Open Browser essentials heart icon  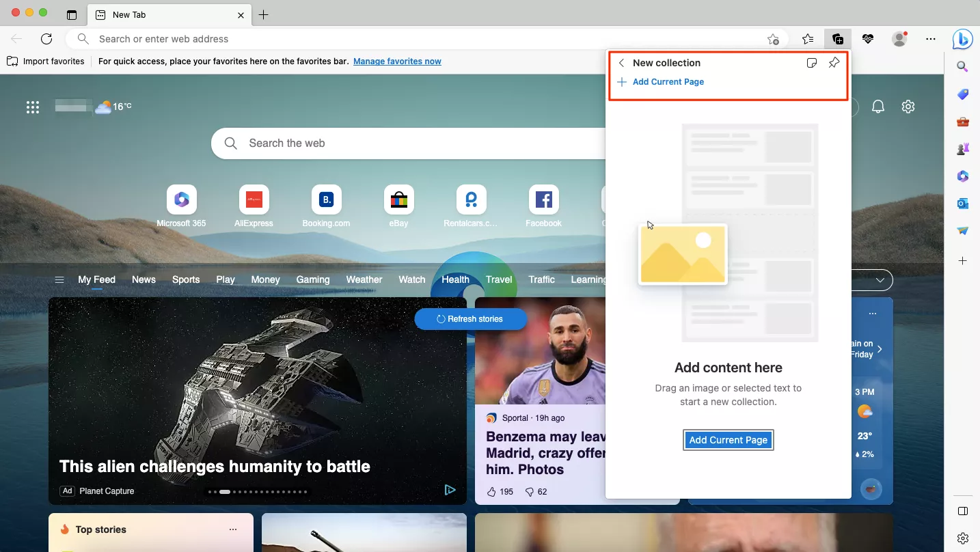[868, 39]
